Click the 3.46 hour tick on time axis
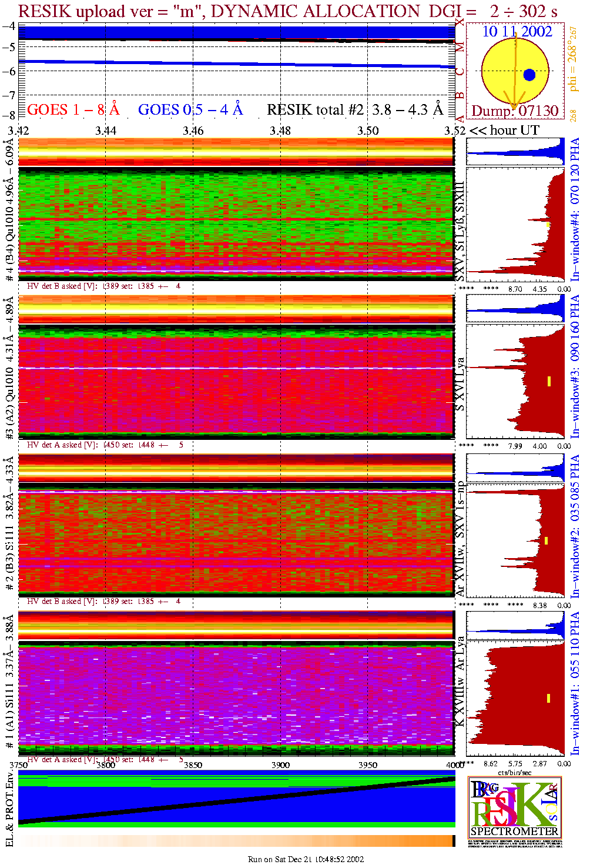The image size is (590, 868). 193,131
